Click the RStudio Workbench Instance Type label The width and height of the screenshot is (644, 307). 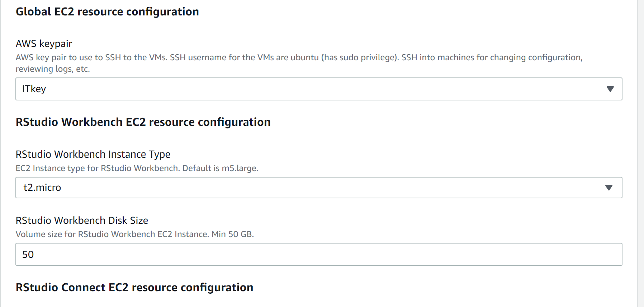[93, 154]
